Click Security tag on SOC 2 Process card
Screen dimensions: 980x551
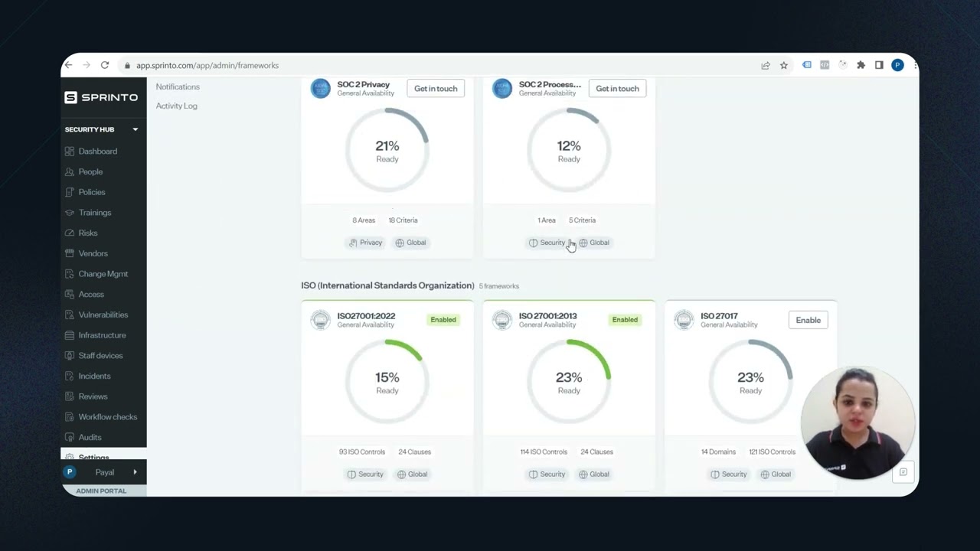(547, 243)
